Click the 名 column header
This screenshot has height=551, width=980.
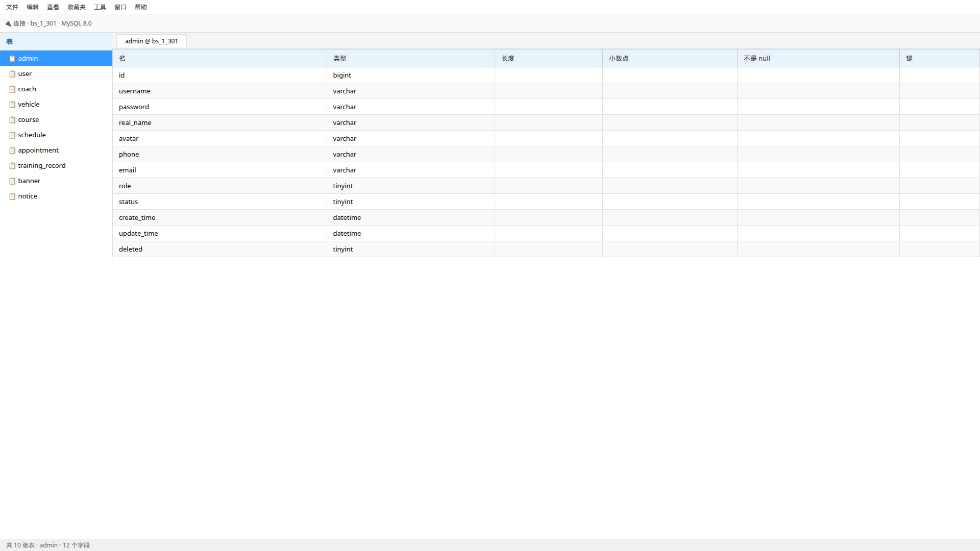pos(219,59)
